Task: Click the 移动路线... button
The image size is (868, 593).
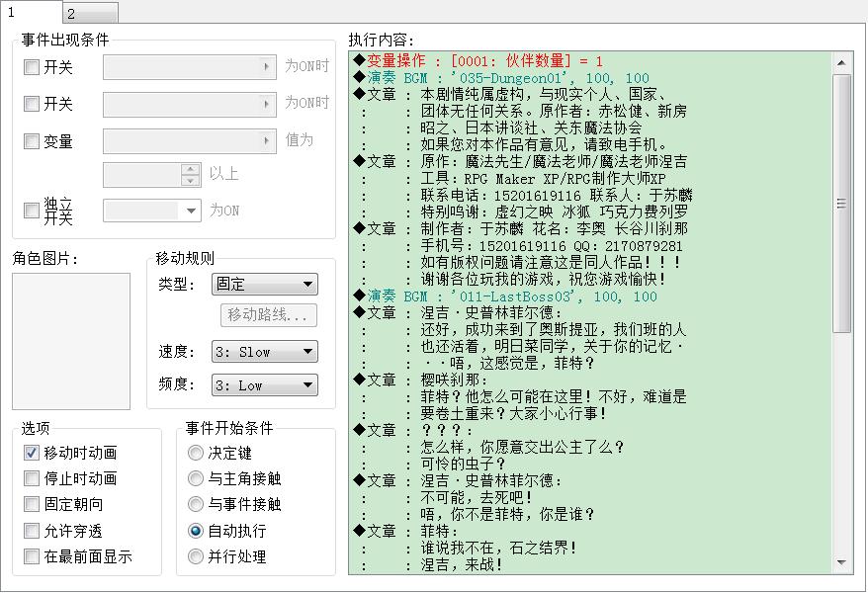Action: pos(269,314)
